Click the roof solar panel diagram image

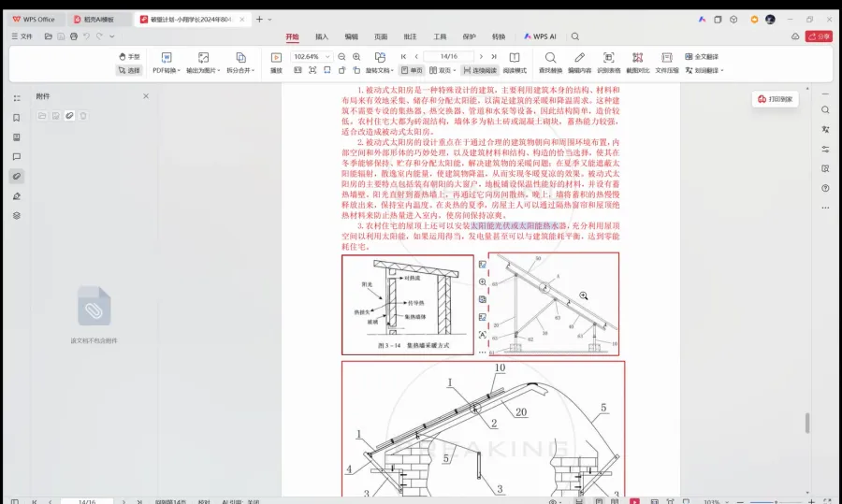pyautogui.click(x=484, y=429)
